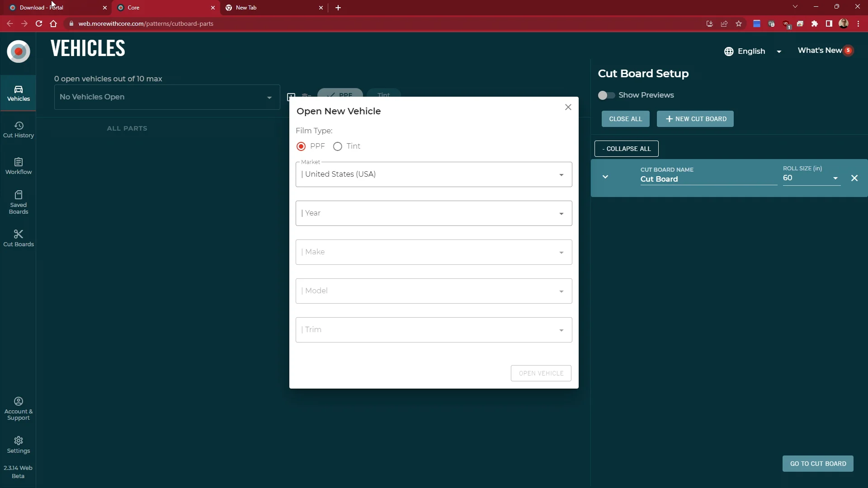The width and height of the screenshot is (868, 488).
Task: Open the Trim dropdown
Action: (x=434, y=330)
